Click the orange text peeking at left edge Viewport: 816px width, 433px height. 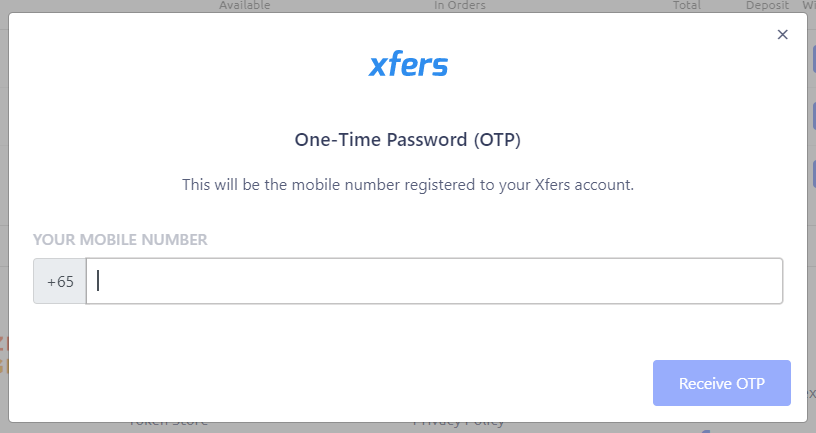(x=3, y=355)
